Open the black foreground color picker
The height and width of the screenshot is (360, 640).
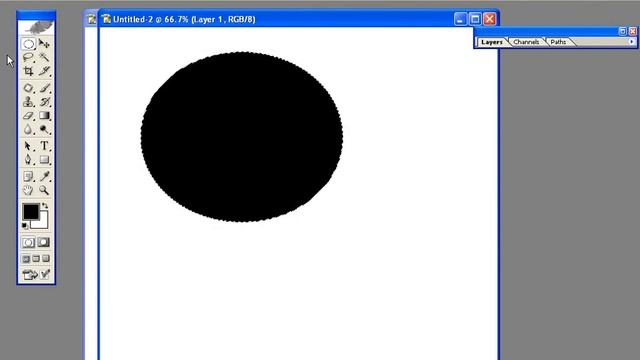[31, 211]
